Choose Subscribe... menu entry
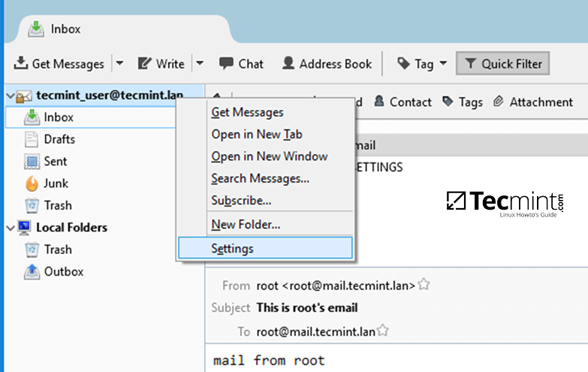588x372 pixels. pyautogui.click(x=266, y=201)
